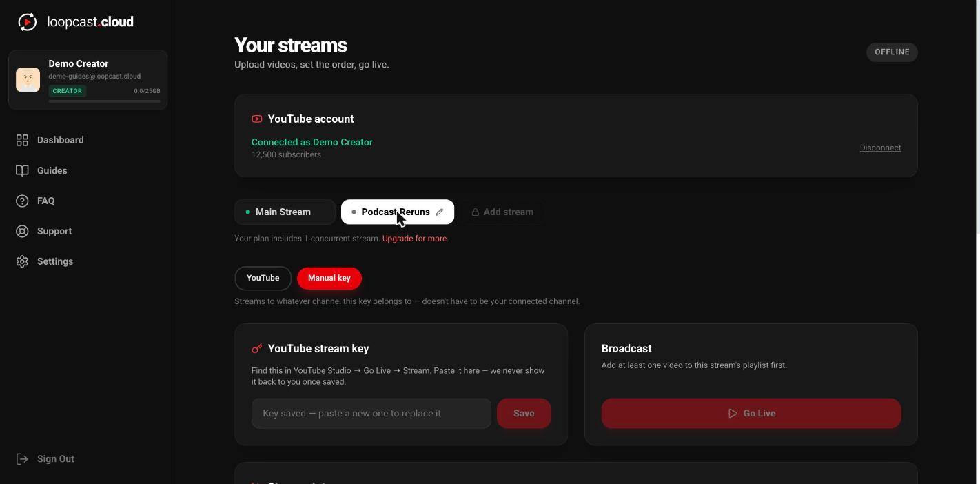Follow the Upgrade for more link
The height and width of the screenshot is (484, 980).
(416, 239)
